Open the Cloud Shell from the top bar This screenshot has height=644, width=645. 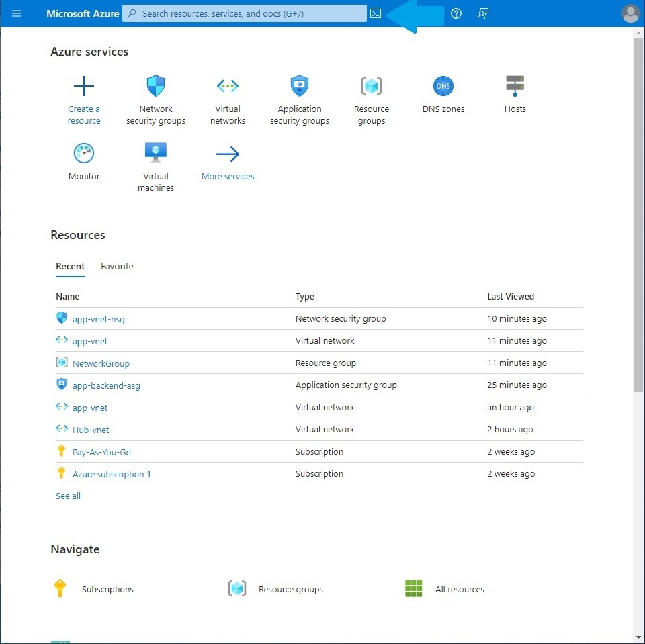tap(376, 13)
